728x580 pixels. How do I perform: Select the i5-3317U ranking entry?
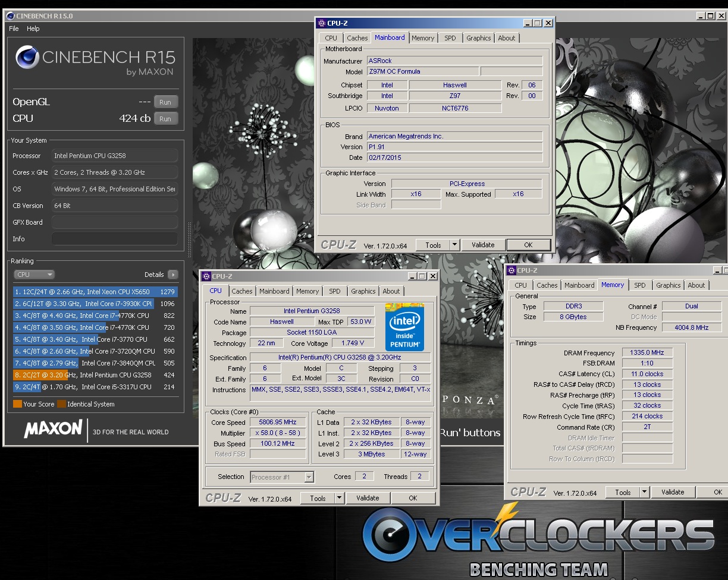coord(95,387)
